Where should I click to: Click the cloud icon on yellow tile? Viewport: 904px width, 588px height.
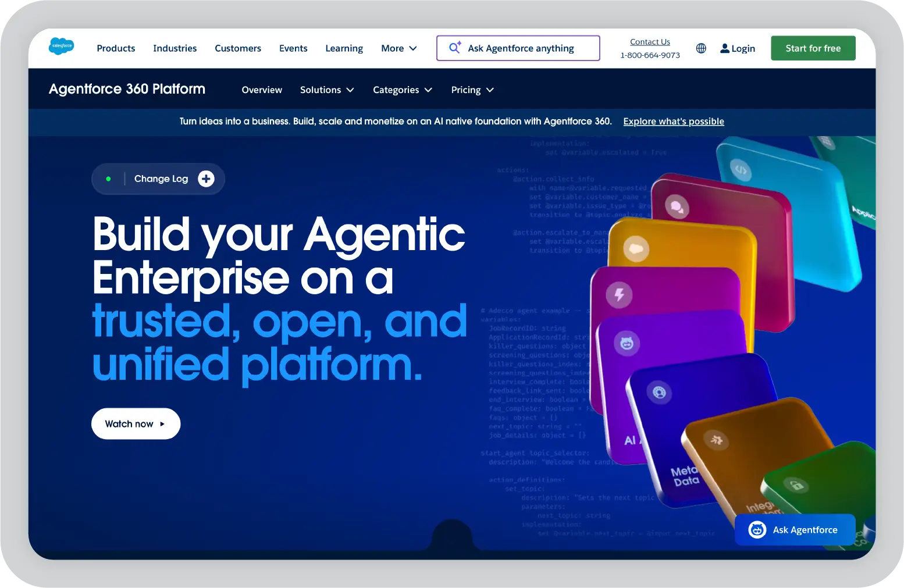click(x=636, y=249)
